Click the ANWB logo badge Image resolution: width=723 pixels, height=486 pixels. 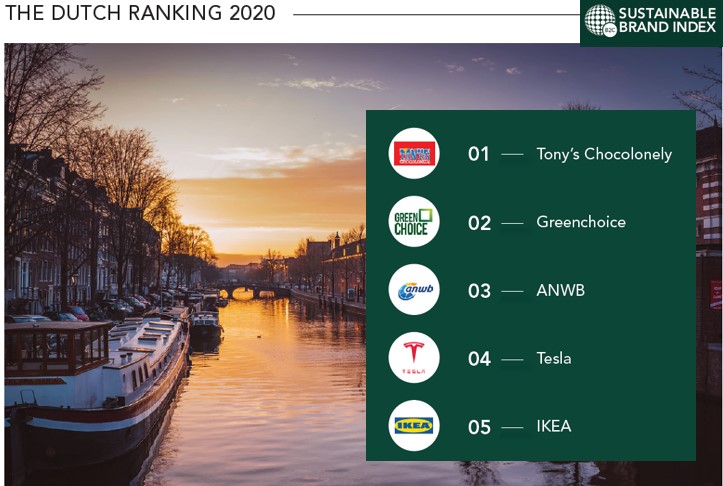point(414,290)
